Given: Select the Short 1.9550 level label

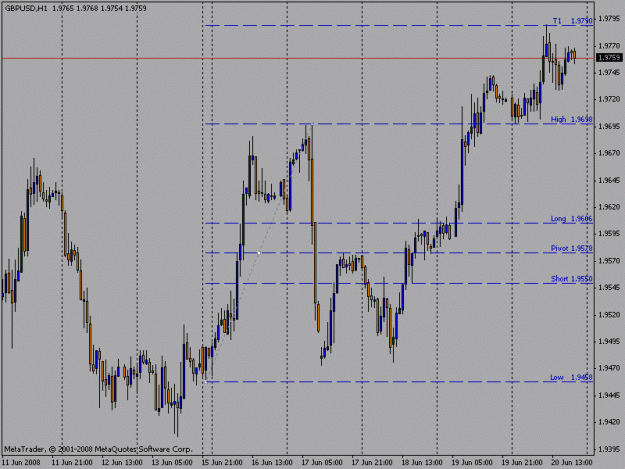Looking at the screenshot, I should [572, 279].
